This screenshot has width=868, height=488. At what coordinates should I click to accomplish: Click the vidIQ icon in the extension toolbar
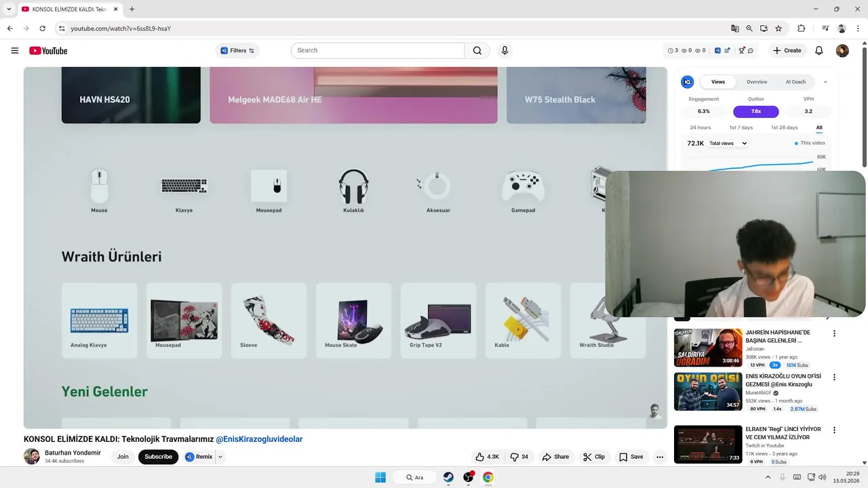tap(717, 50)
